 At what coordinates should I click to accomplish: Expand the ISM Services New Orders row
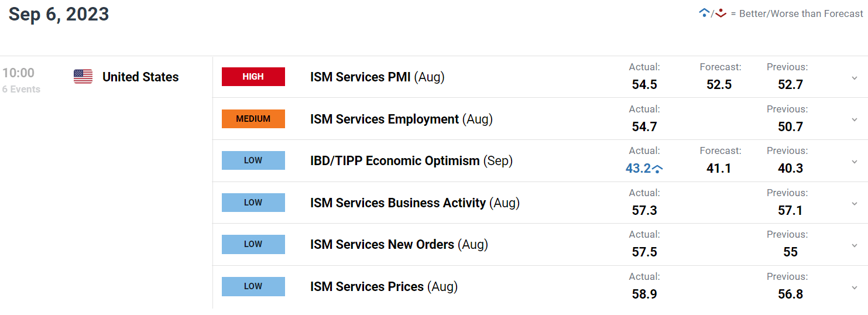pyautogui.click(x=855, y=245)
